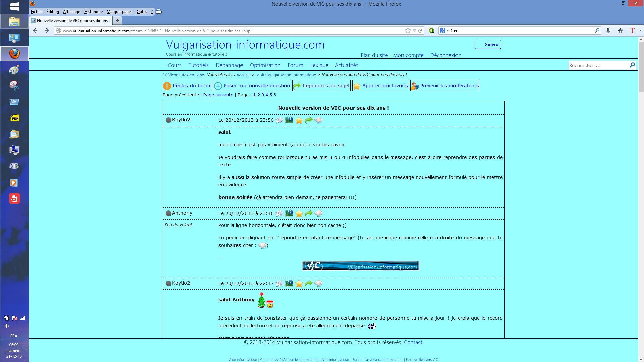This screenshot has height=362, width=644.
Task: Star Koytlo2's 23:56 post as favorite
Action: pos(299,120)
